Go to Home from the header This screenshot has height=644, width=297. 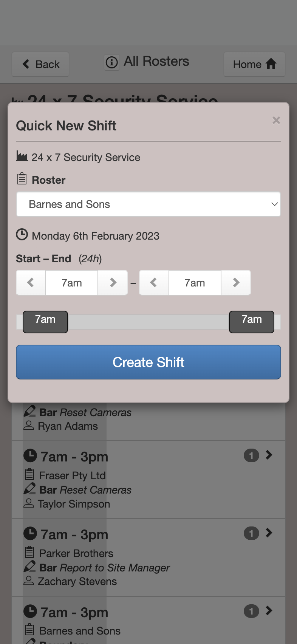coord(254,64)
